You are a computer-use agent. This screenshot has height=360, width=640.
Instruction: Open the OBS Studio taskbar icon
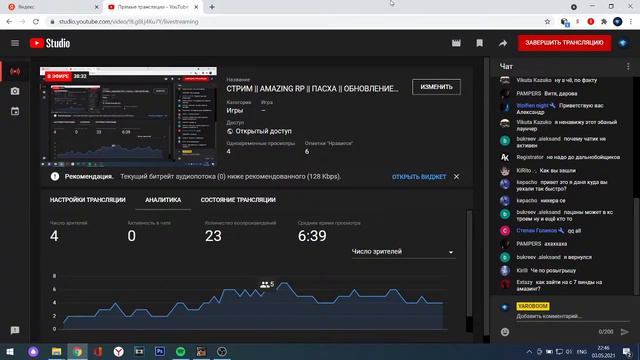pos(222,351)
